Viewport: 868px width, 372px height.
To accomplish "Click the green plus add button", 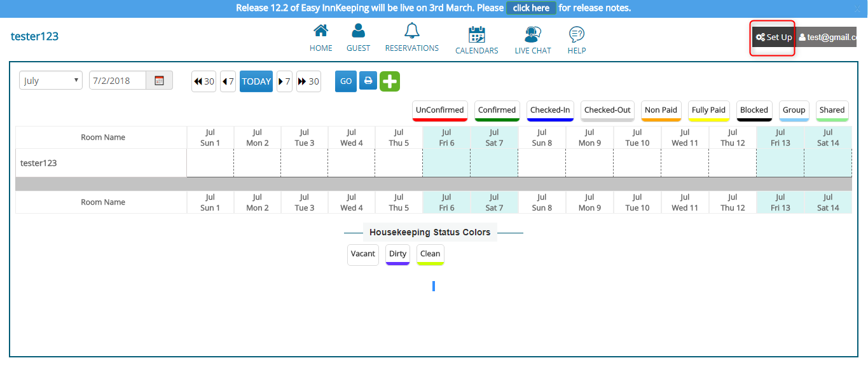I will pos(390,81).
